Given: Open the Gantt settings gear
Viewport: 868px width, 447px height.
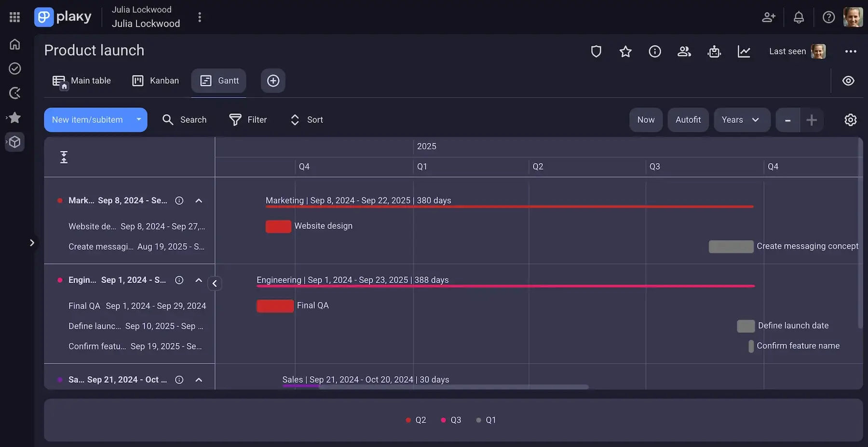Looking at the screenshot, I should [851, 120].
